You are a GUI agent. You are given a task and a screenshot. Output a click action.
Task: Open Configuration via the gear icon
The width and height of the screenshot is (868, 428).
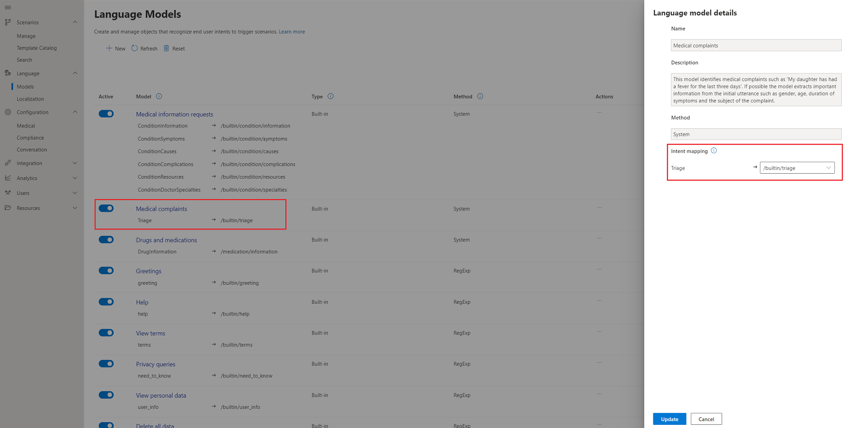point(8,112)
